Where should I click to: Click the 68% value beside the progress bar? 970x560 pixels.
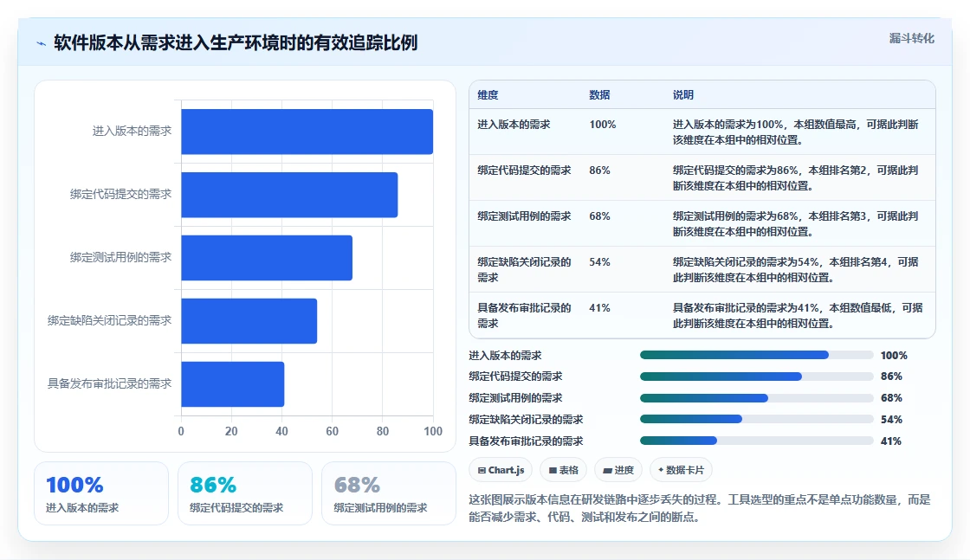tap(891, 398)
